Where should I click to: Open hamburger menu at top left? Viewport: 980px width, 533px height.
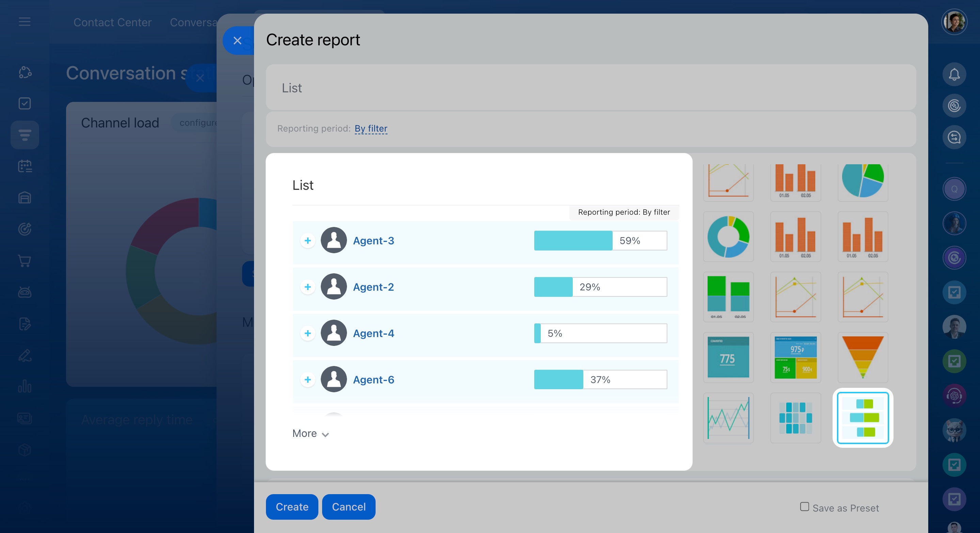click(x=25, y=22)
